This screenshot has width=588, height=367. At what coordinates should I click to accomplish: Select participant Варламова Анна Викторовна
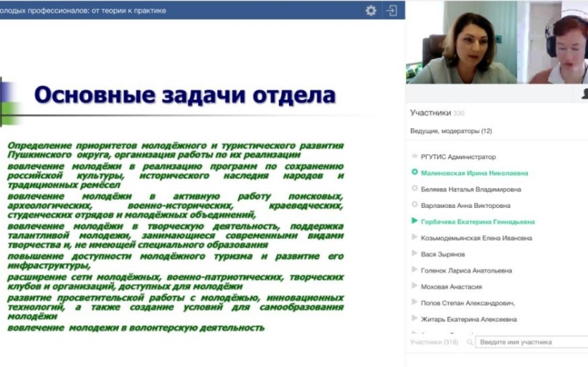(466, 206)
